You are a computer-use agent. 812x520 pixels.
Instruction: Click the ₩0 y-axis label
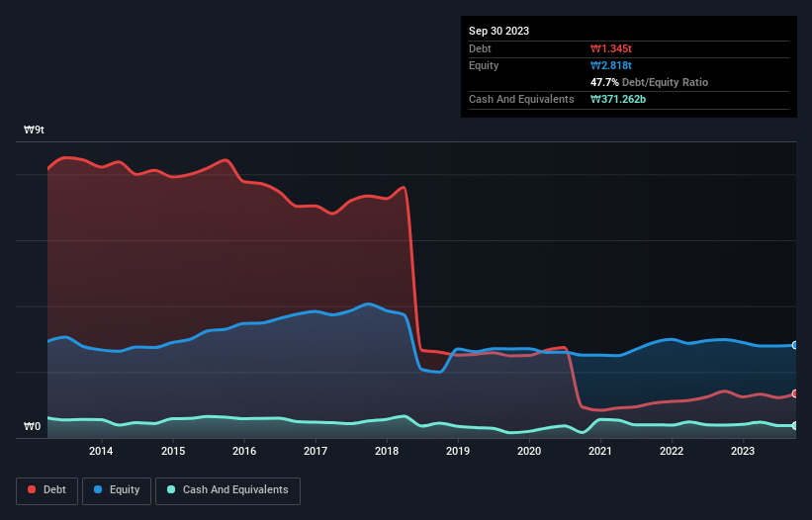click(32, 426)
